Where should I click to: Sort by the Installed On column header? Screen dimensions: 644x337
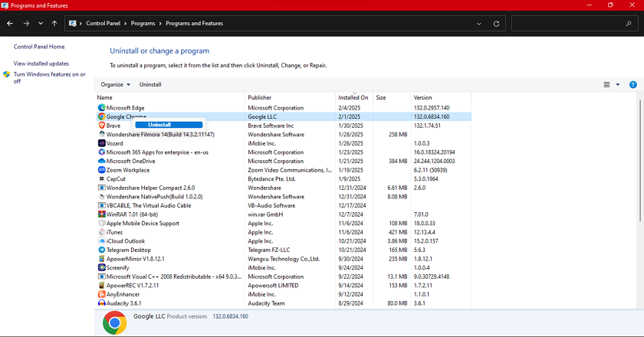(x=354, y=98)
